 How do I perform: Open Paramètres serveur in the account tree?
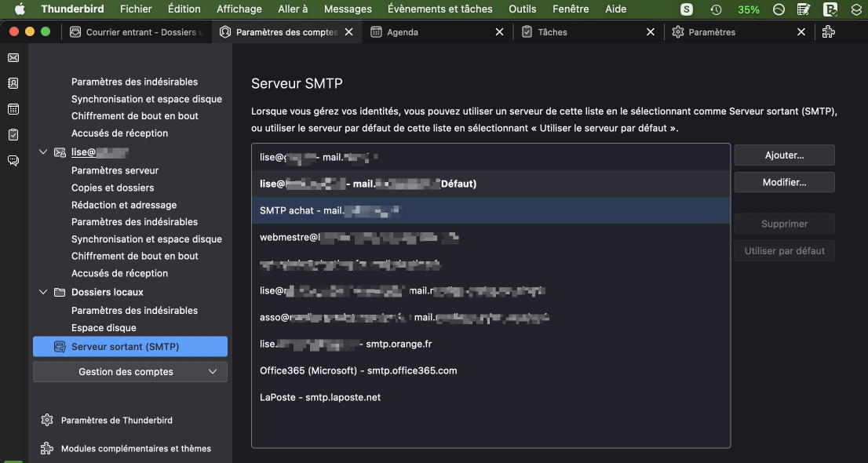point(115,170)
